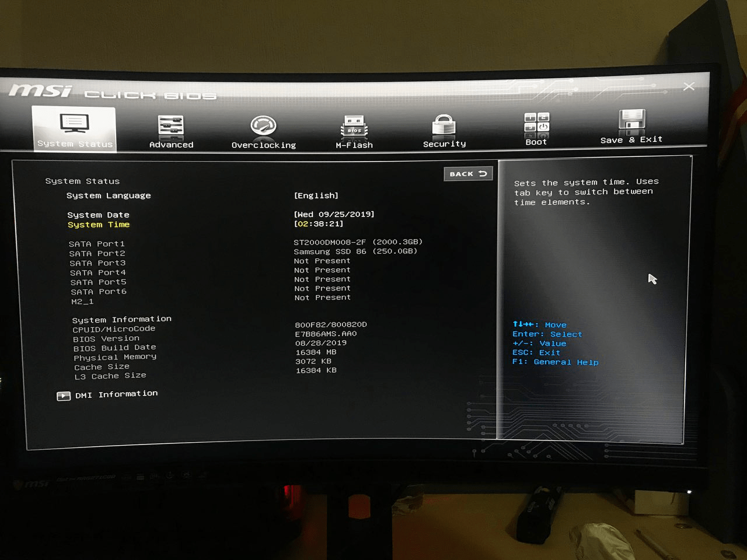Click the SATA Port6 row label

[99, 292]
